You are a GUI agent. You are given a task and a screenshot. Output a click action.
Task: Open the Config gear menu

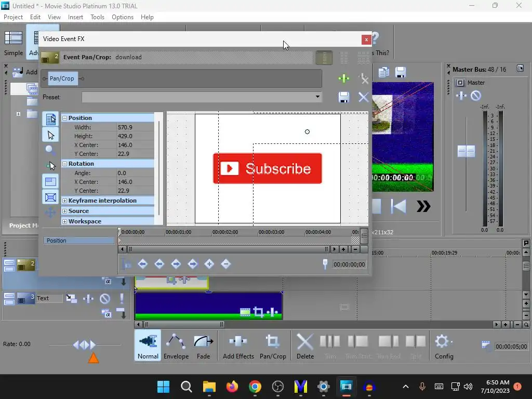point(444,345)
